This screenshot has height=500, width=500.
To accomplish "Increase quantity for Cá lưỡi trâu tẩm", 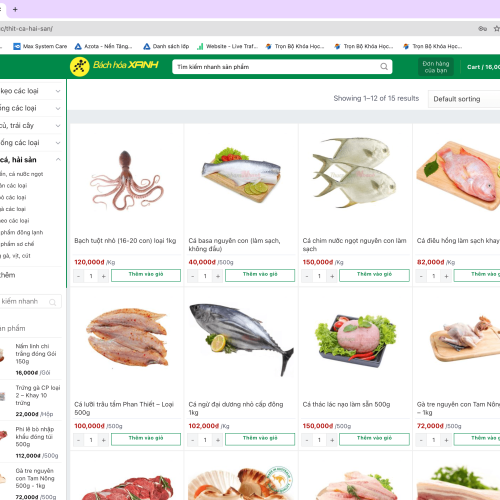I will (104, 440).
